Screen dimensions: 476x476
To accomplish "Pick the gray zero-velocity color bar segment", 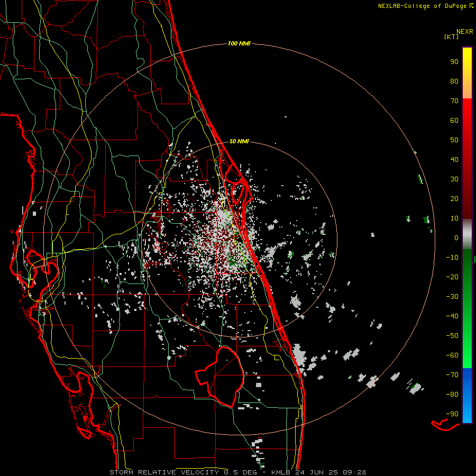I will 467,234.
